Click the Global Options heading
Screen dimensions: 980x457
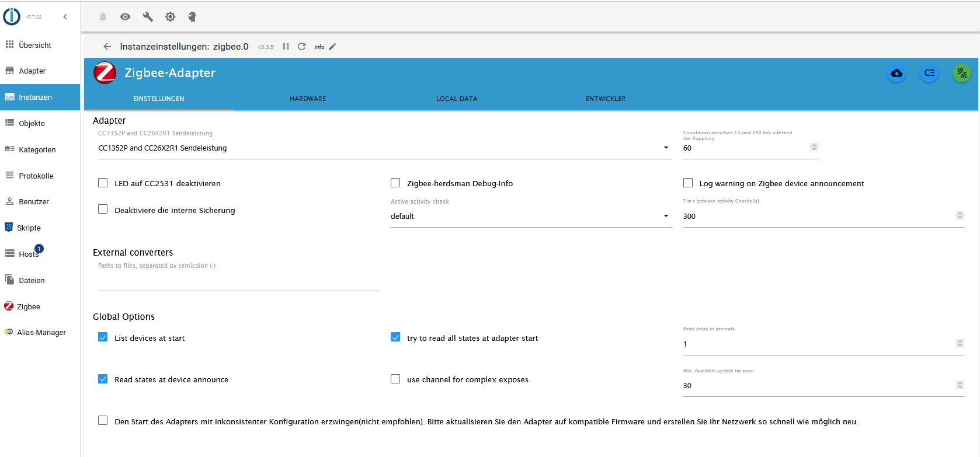[x=124, y=317]
